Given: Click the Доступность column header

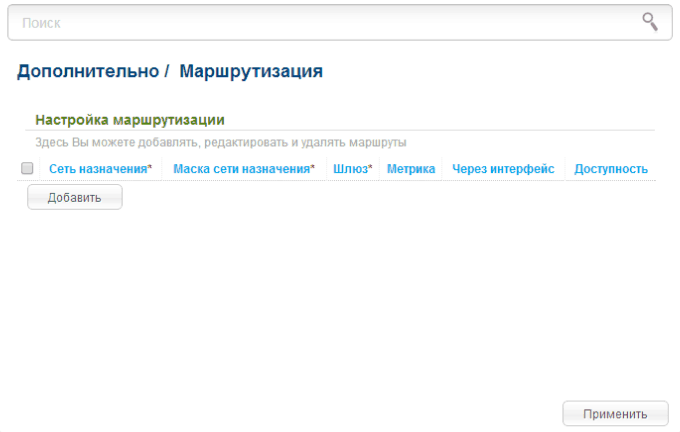Looking at the screenshot, I should coord(611,169).
